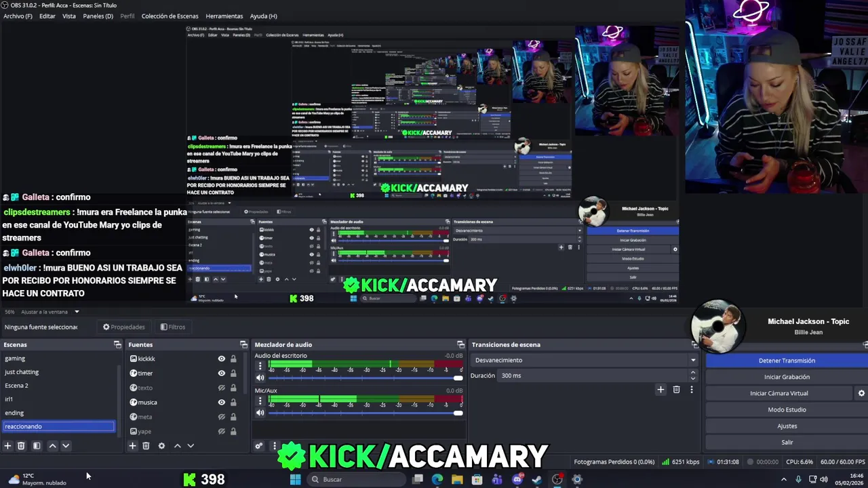Mute the Audio del escritorio speaker
Viewport: 868px width, 488px height.
260,378
